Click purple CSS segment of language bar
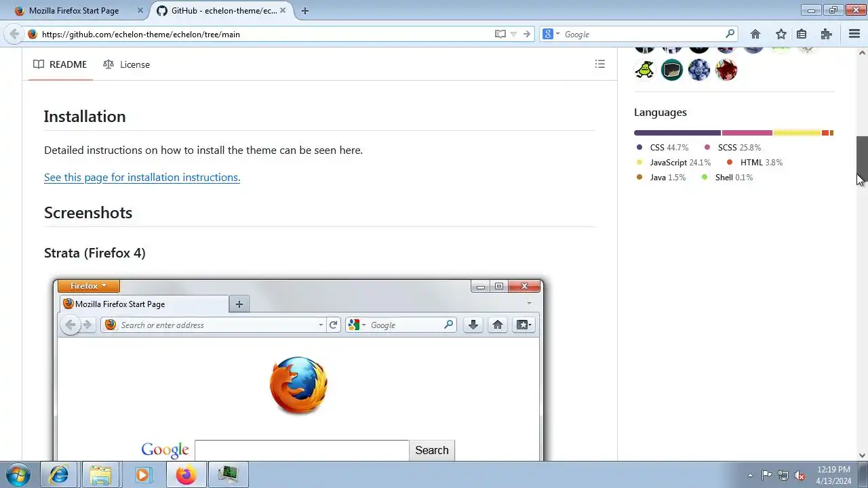Viewport: 868px width, 488px height. pyautogui.click(x=677, y=133)
